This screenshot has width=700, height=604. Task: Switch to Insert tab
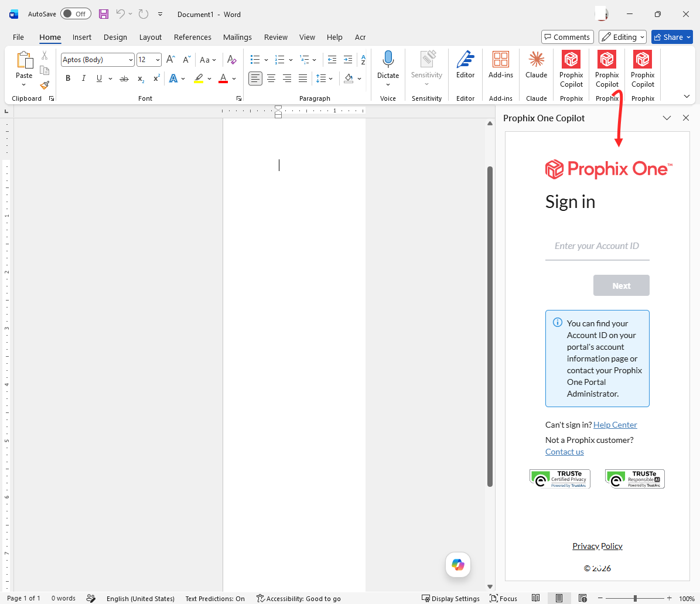81,37
